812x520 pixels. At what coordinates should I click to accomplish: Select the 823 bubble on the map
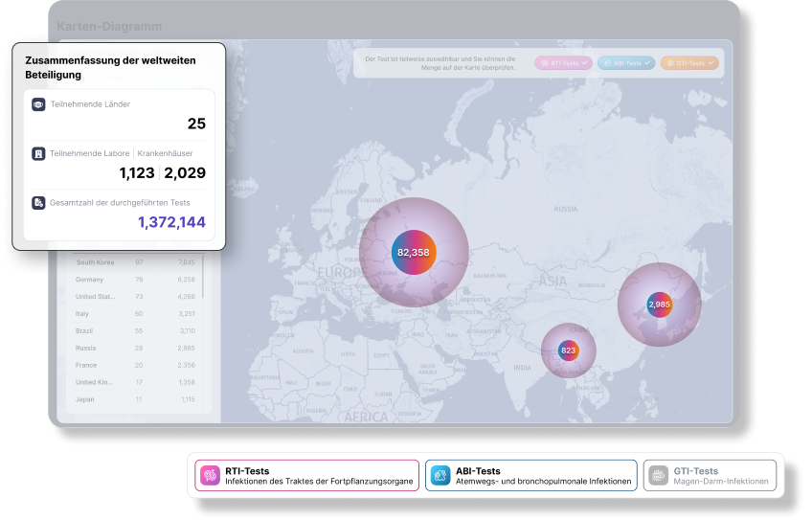click(568, 350)
